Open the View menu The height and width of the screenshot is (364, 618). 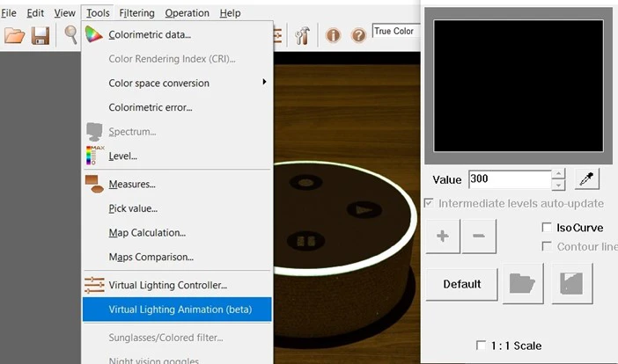64,13
